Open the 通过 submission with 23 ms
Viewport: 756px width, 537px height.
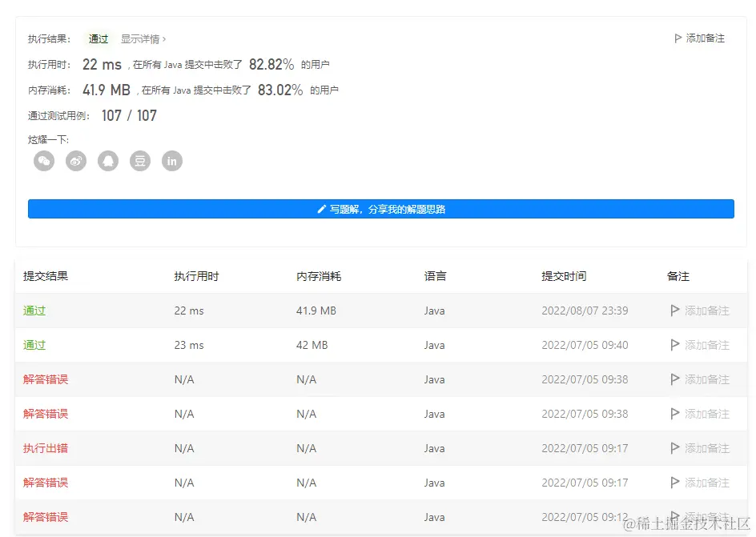[x=34, y=345]
